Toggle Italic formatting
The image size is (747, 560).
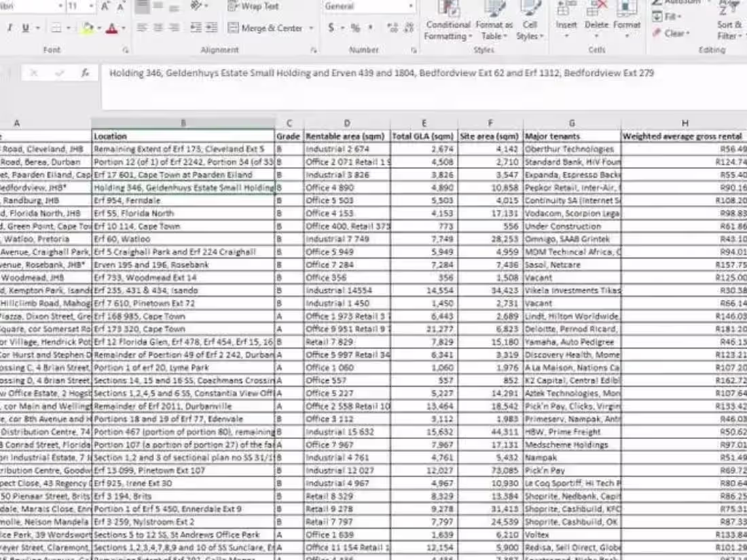10,27
